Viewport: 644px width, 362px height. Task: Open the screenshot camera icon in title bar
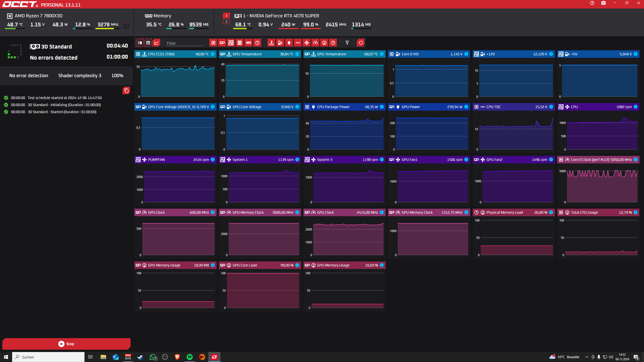(603, 3)
